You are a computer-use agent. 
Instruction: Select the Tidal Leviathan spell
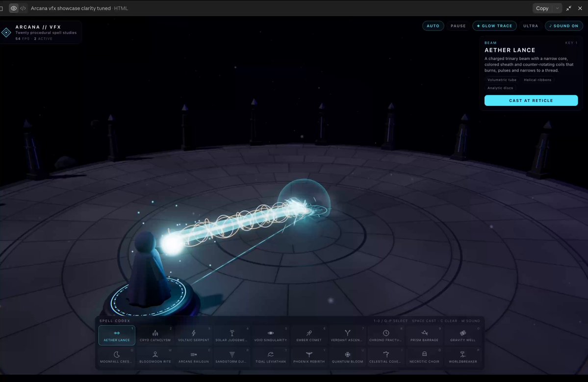point(270,357)
